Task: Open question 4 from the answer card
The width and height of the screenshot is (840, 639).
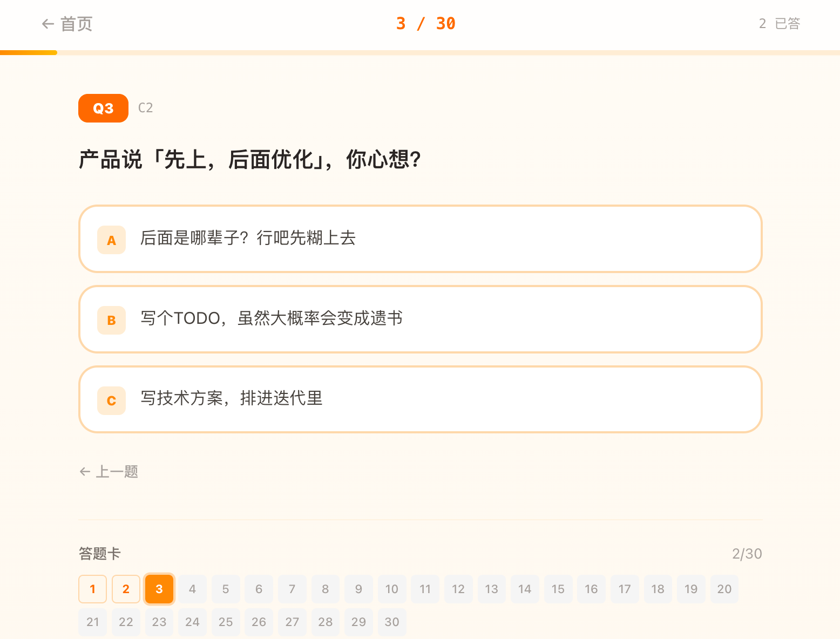Action: click(x=192, y=589)
